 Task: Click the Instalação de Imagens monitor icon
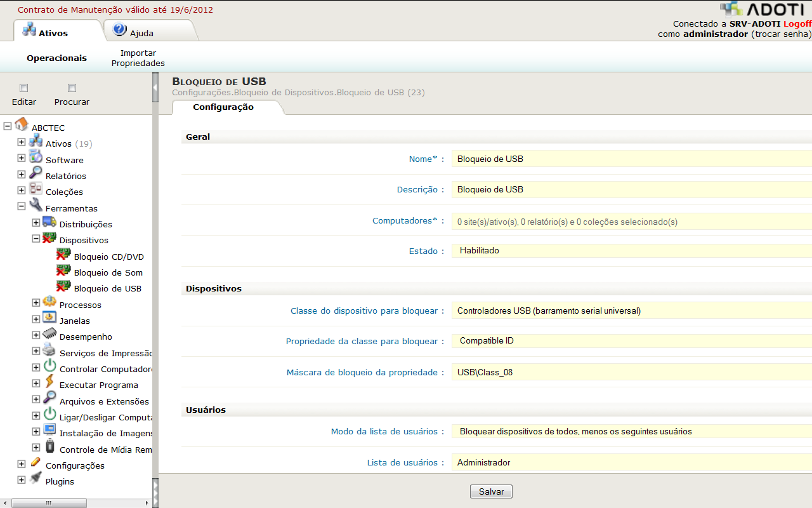[x=49, y=431]
